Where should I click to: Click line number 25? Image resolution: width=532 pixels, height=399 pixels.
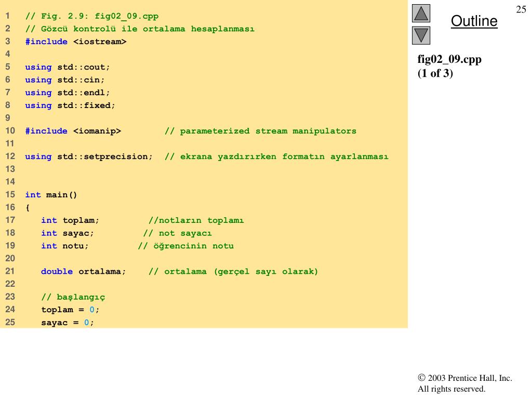pyautogui.click(x=10, y=322)
